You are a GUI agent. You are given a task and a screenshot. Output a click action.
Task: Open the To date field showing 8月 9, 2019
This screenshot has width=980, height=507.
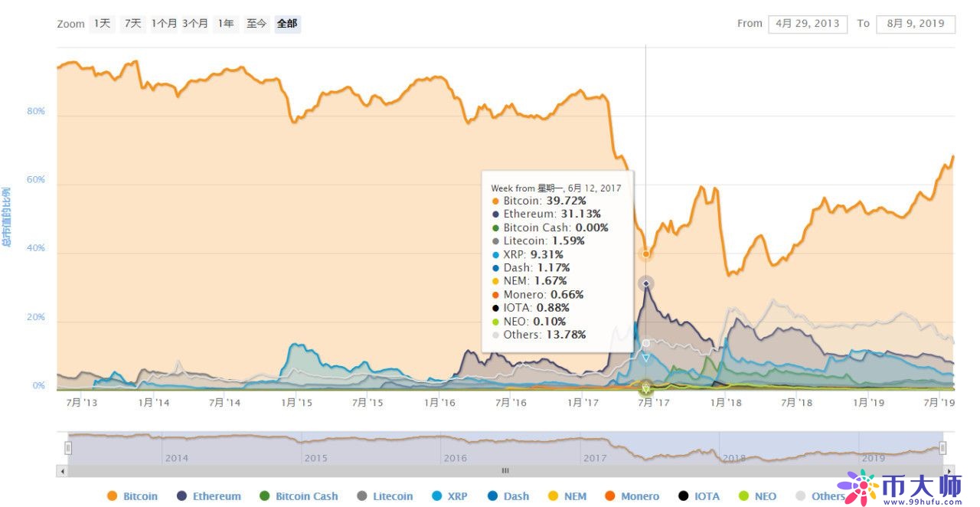coord(916,24)
